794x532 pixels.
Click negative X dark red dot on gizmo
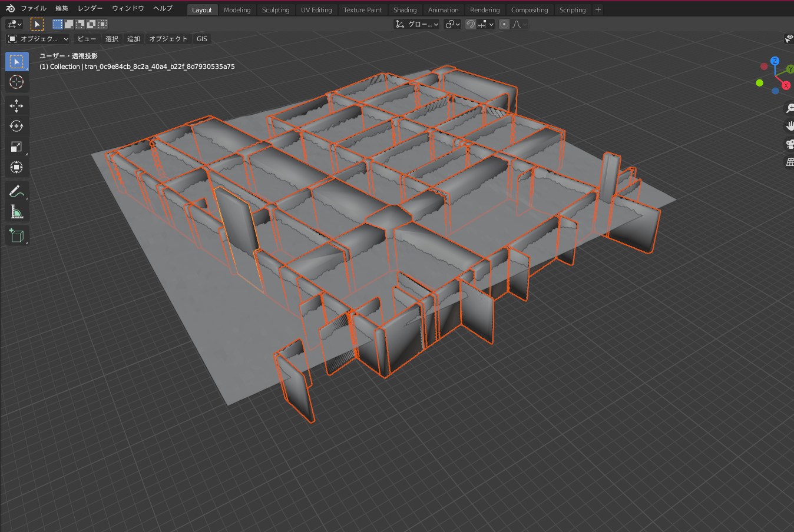pyautogui.click(x=765, y=66)
